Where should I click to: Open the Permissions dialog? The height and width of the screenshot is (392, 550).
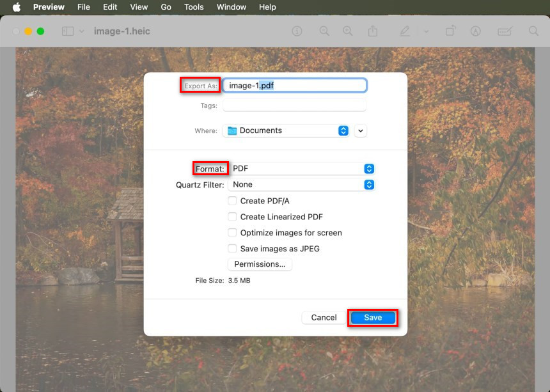(260, 263)
